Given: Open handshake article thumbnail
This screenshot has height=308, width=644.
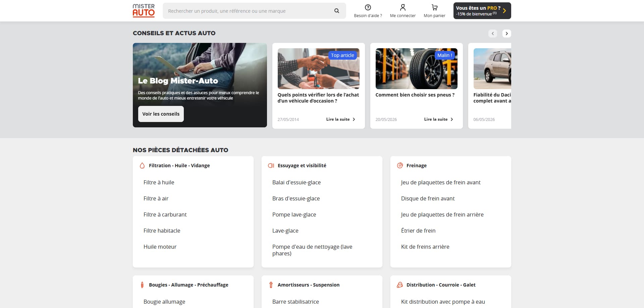Looking at the screenshot, I should pyautogui.click(x=319, y=69).
